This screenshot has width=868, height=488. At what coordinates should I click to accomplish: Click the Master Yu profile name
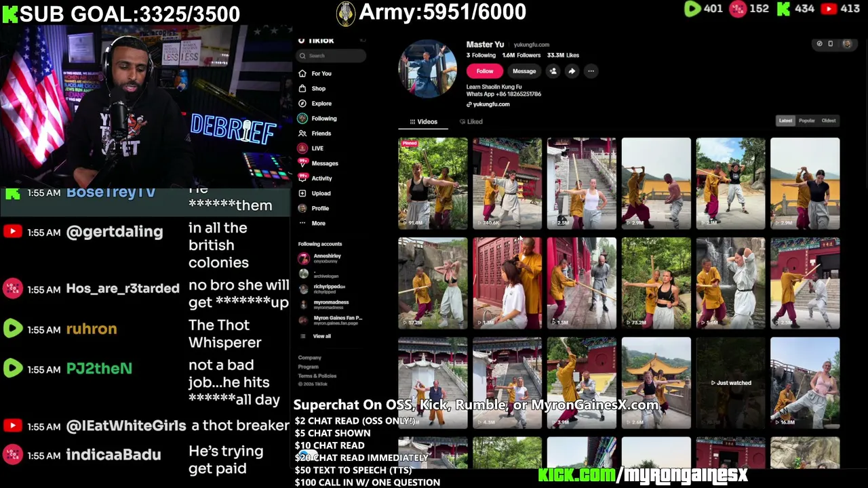485,45
